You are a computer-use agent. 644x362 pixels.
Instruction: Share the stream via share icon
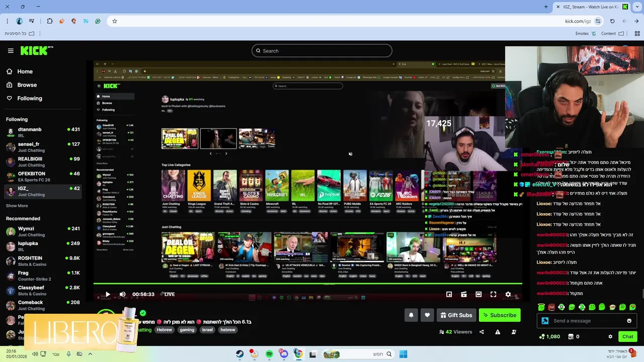481,332
